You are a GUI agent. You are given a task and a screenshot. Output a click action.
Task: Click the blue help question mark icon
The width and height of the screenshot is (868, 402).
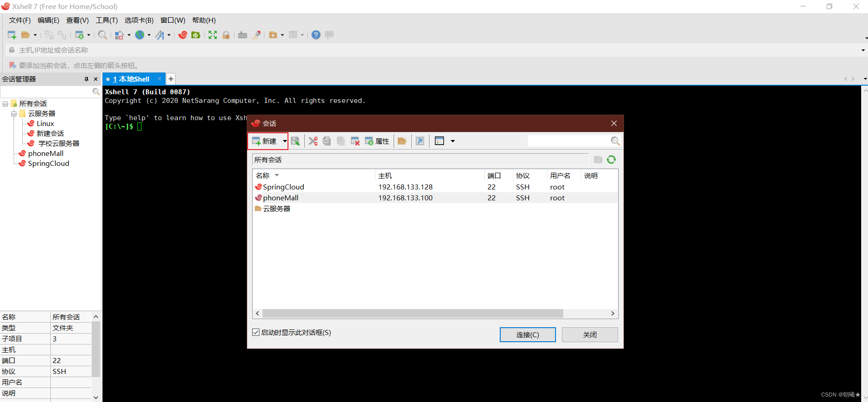pyautogui.click(x=316, y=35)
